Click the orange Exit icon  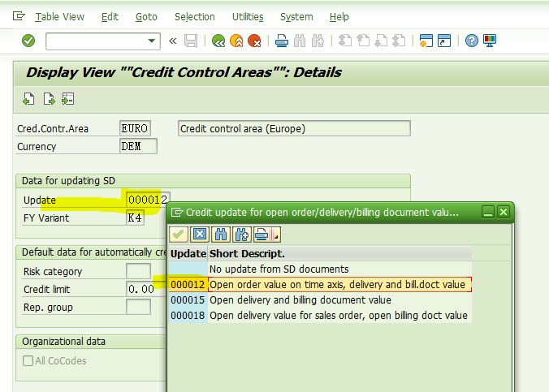(236, 41)
